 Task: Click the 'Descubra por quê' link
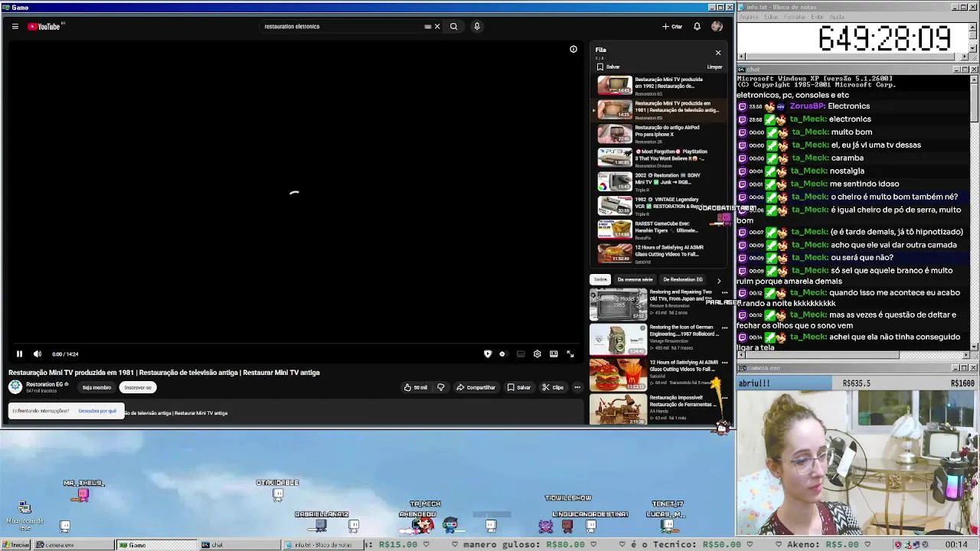97,412
